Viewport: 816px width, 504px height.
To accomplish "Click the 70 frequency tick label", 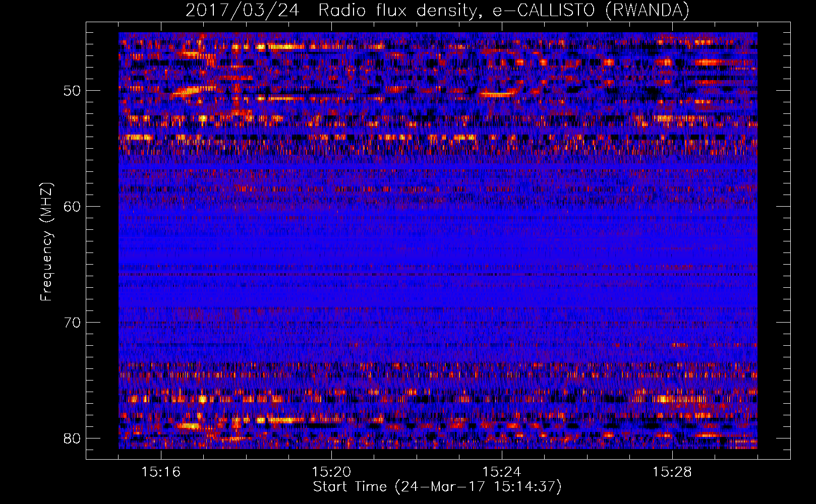I will tap(72, 323).
